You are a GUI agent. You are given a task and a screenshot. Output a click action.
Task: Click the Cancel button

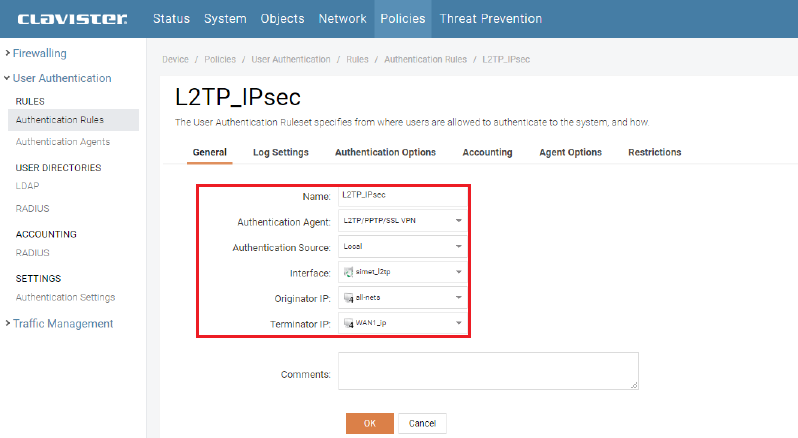[422, 423]
